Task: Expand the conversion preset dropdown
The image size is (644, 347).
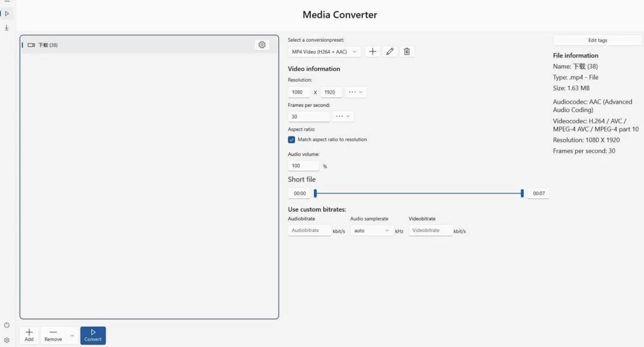Action: (324, 51)
